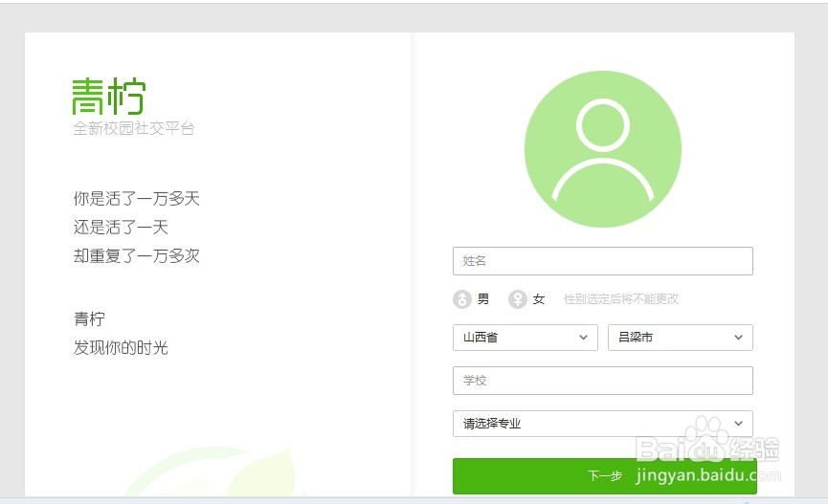This screenshot has width=828, height=504.
Task: Click the green avatar placeholder to upload a photo
Action: coord(602,149)
